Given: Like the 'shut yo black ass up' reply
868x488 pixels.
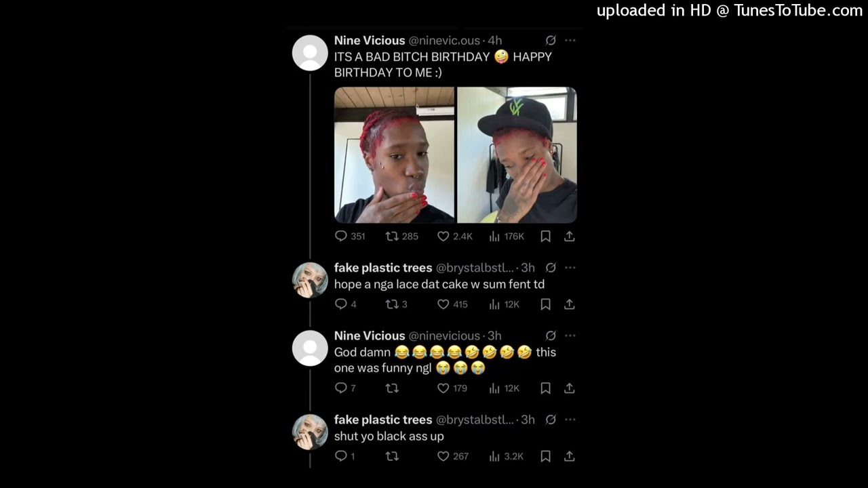Looking at the screenshot, I should pos(443,456).
